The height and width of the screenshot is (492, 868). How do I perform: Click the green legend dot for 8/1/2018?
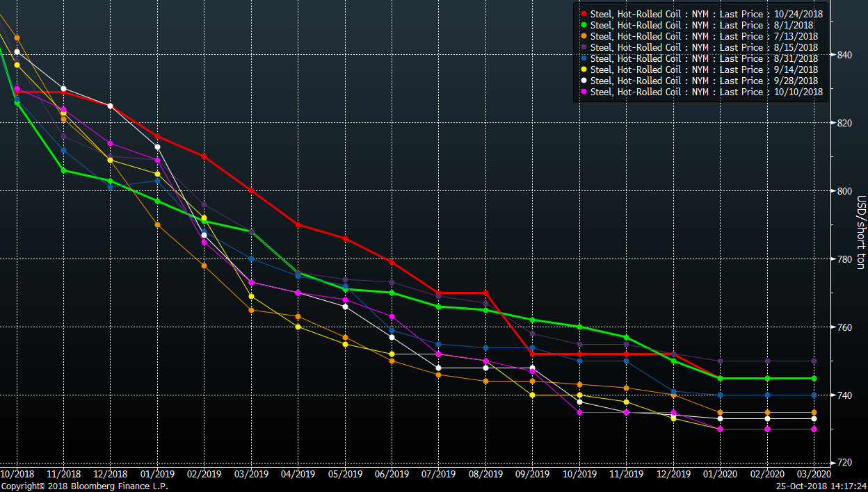[583, 25]
